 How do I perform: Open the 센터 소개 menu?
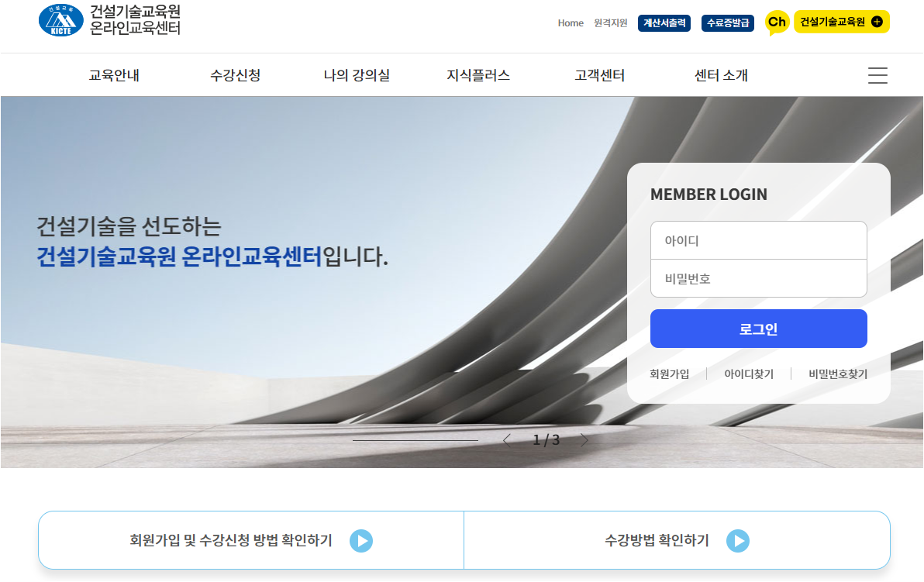coord(721,75)
